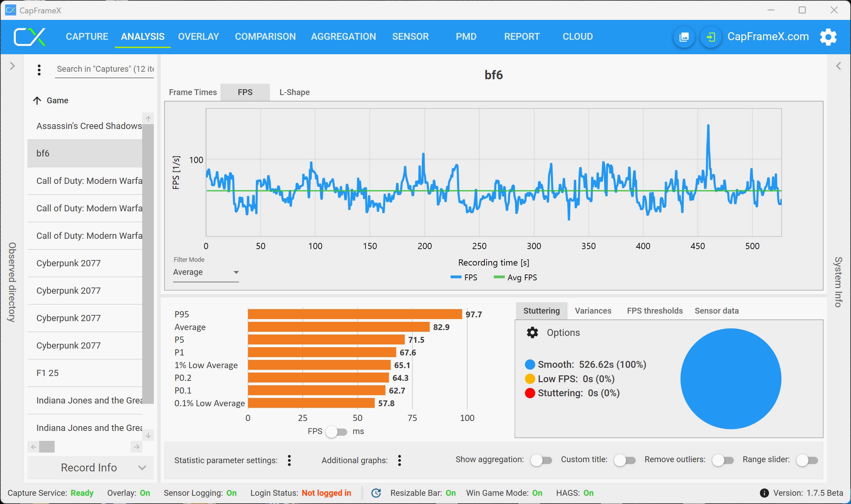The image size is (851, 504).
Task: Open settings via the gear icon
Action: click(x=828, y=37)
